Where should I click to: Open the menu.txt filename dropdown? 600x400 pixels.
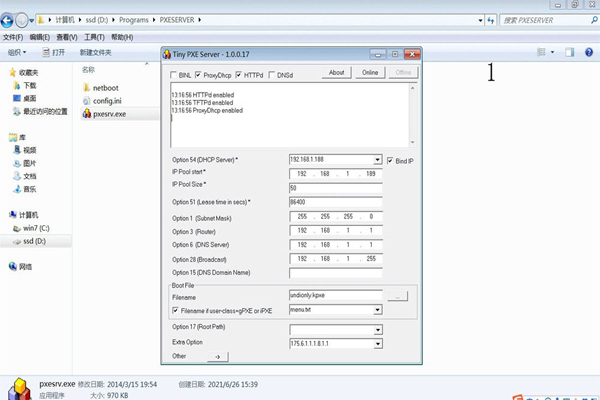point(377,310)
